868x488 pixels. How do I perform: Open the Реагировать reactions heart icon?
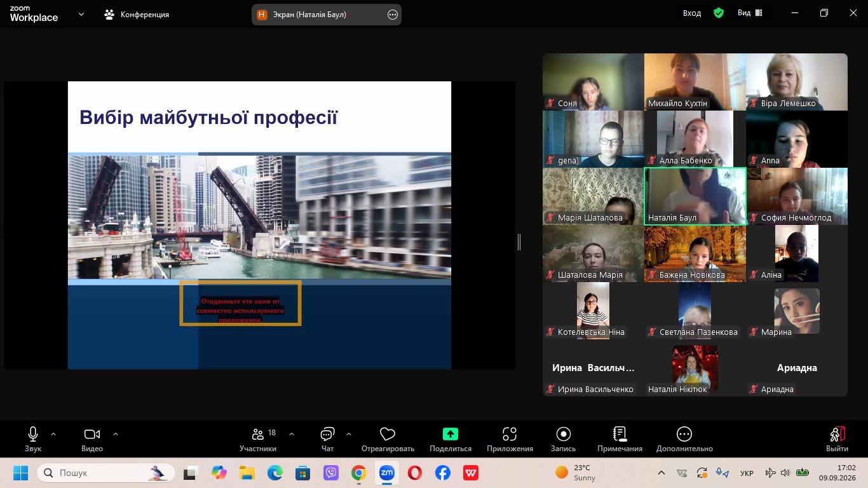388,434
